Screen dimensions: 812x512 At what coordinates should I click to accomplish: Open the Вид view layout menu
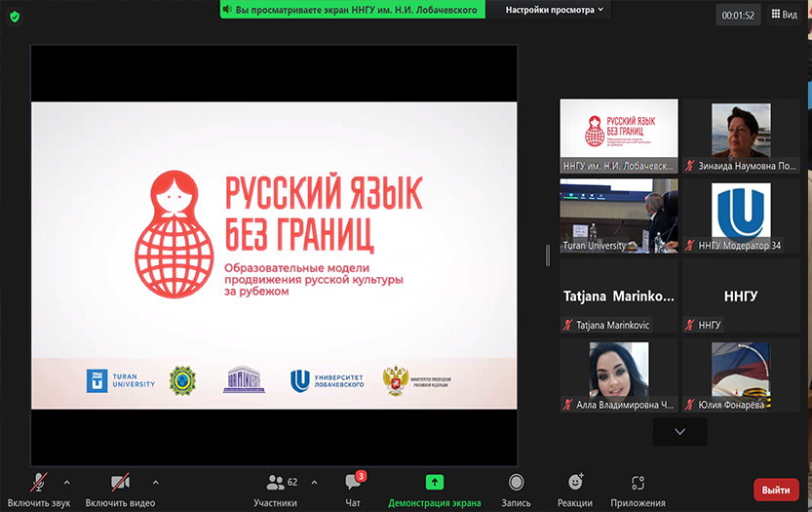pos(784,15)
